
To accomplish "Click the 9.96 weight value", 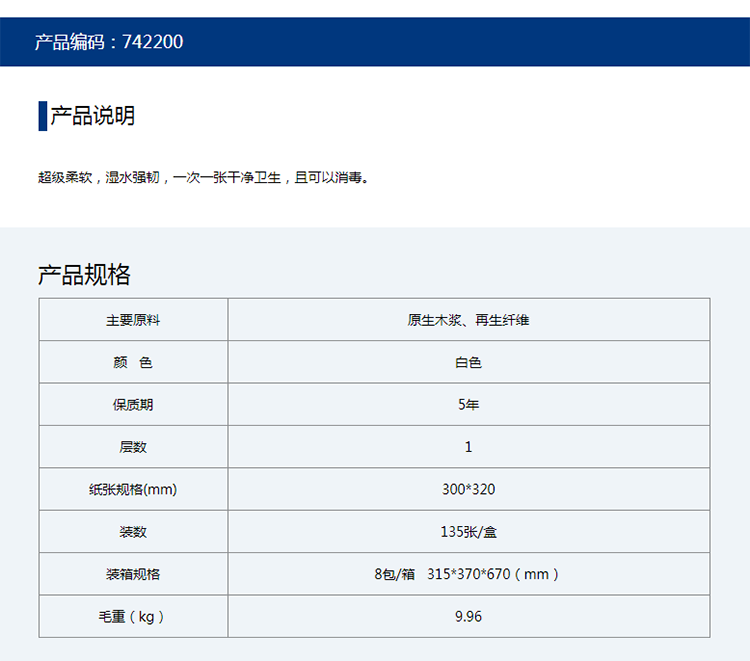I will (x=469, y=617).
